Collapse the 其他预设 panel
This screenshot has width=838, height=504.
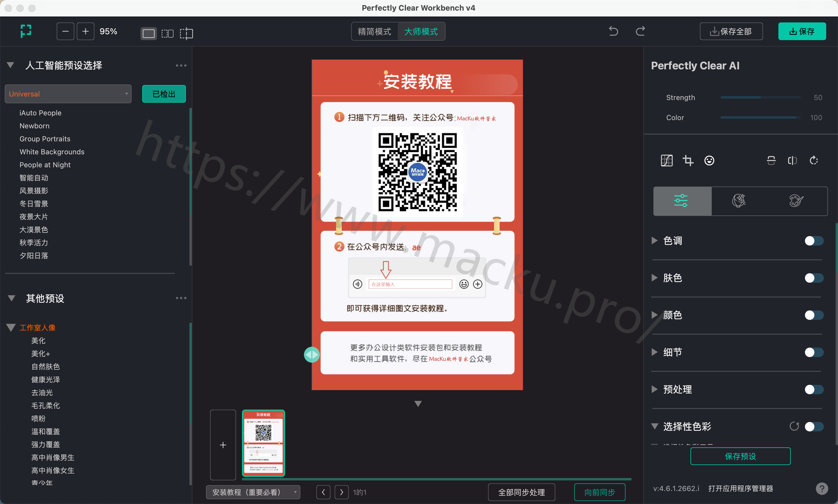pos(11,298)
